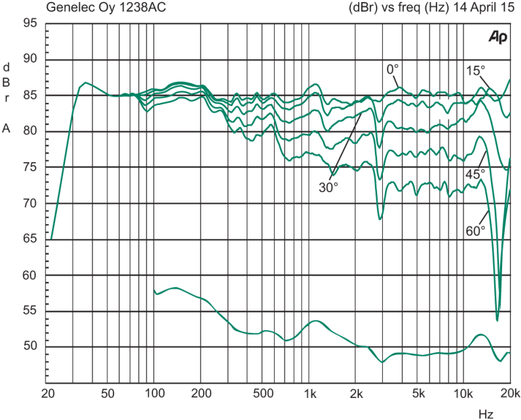Click the 20k frequency axis label
Screen dimensions: 521x420
click(510, 394)
